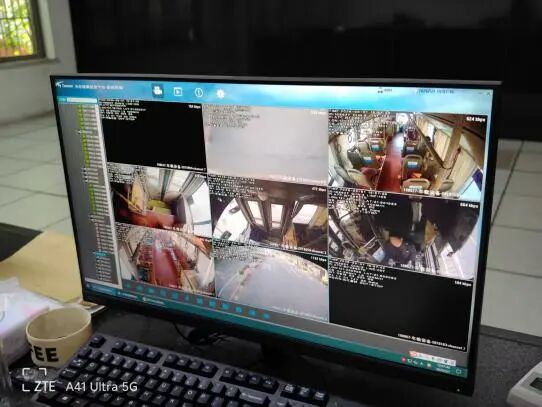Select the first layout icon in bottom toolbar
The width and height of the screenshot is (542, 407).
[129, 286]
